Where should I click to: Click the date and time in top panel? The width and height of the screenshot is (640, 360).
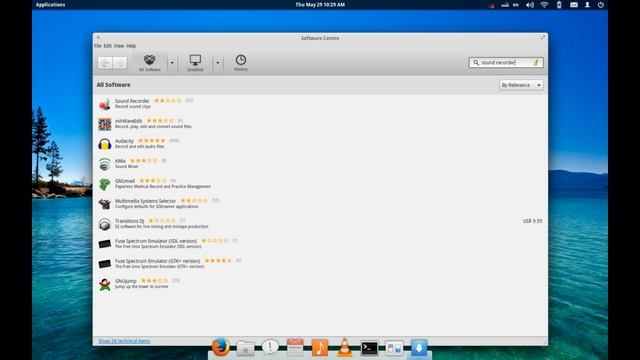pos(320,5)
